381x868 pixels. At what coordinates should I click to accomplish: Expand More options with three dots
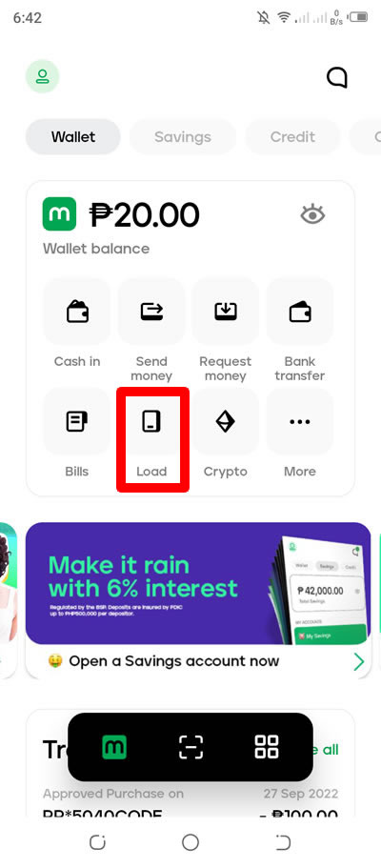pyautogui.click(x=300, y=422)
